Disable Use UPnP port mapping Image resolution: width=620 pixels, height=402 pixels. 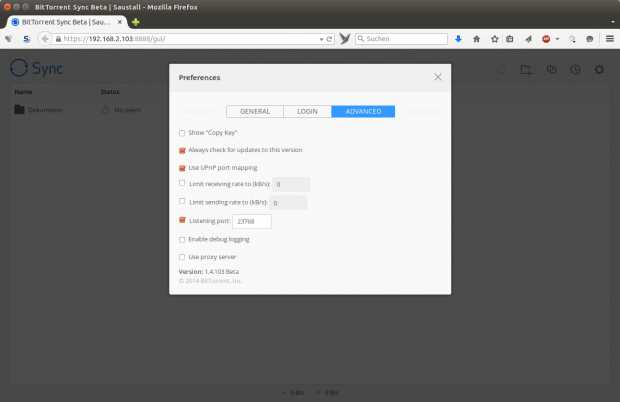click(x=182, y=168)
